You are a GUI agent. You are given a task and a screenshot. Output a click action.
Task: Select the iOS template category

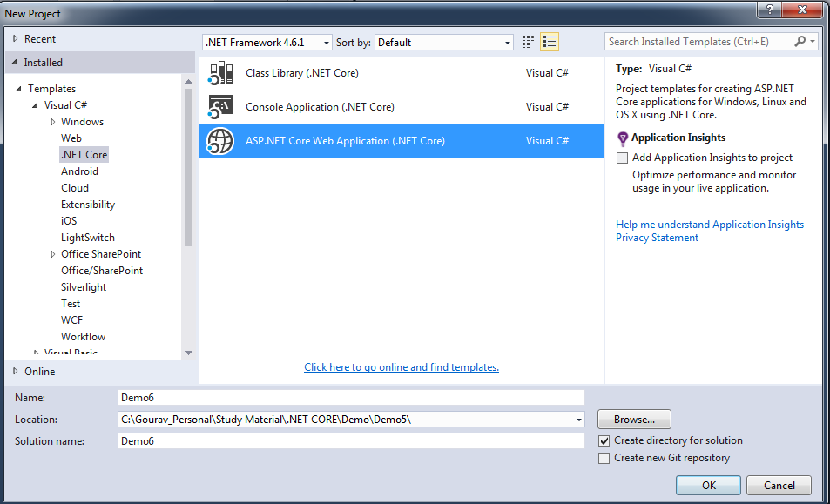click(x=69, y=220)
